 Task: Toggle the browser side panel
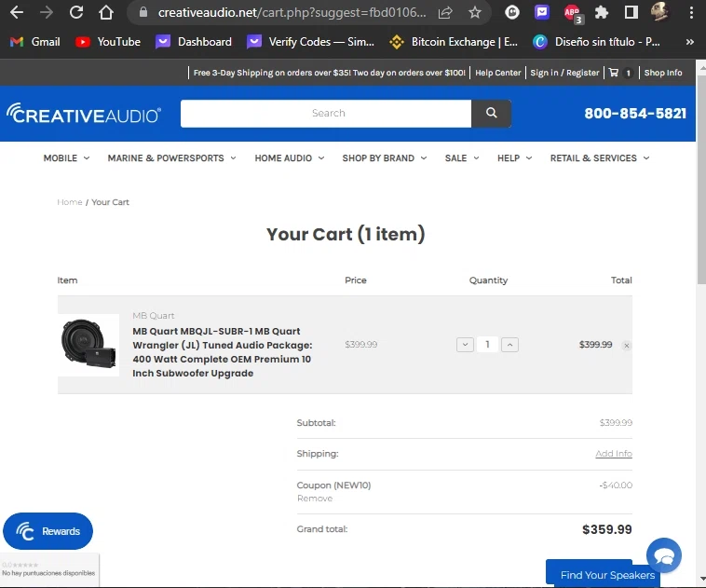631,13
